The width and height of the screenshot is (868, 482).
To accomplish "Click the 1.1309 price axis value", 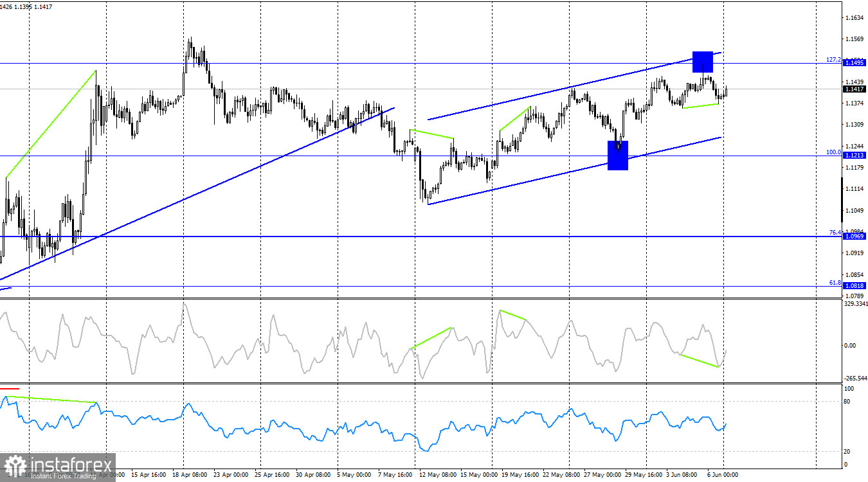I will click(x=854, y=125).
